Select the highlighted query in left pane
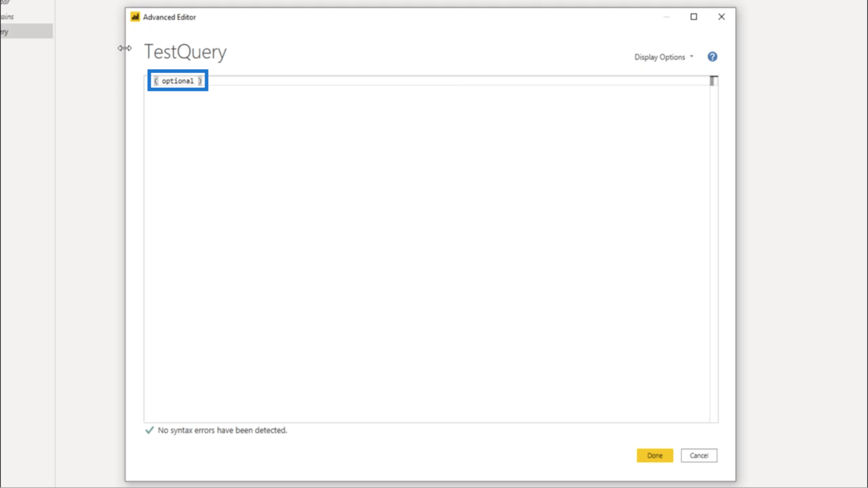Viewport: 868px width, 488px height. [26, 32]
